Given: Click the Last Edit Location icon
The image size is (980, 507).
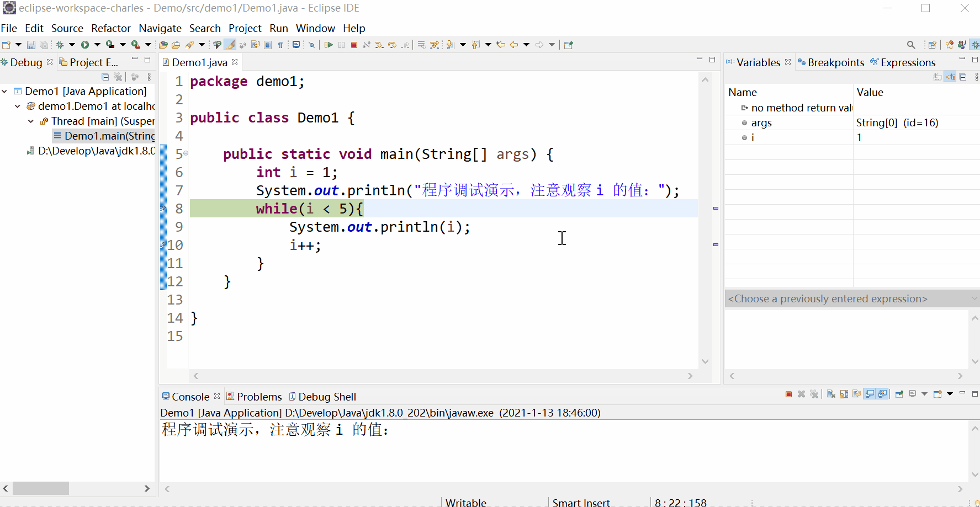Looking at the screenshot, I should click(501, 45).
